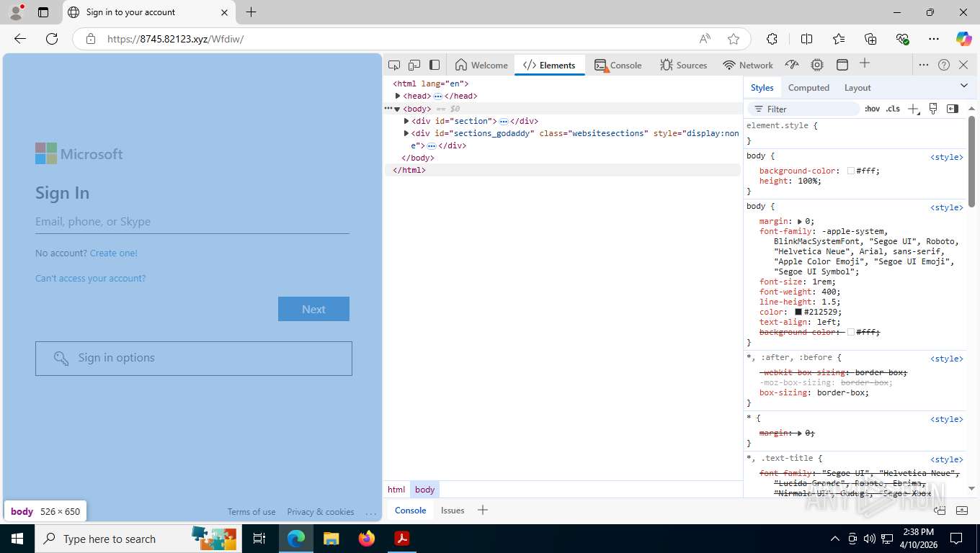Open the Console drawer tab
Image resolution: width=980 pixels, height=553 pixels.
pos(410,511)
